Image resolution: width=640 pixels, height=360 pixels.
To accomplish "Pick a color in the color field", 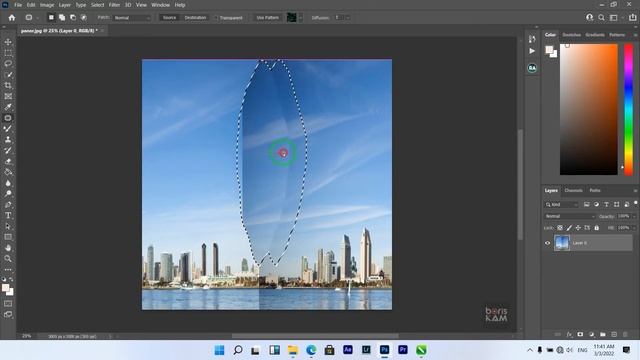I will pos(589,109).
